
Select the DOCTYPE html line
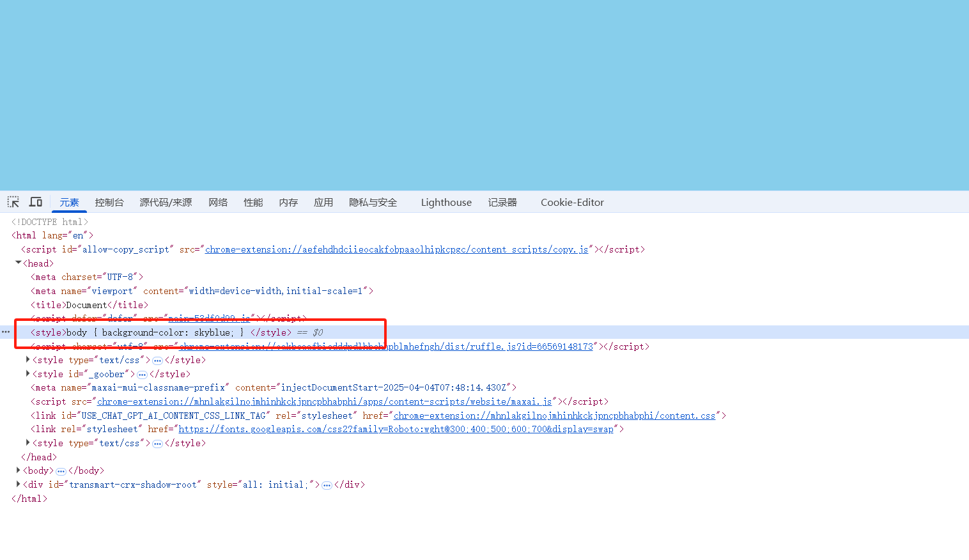(50, 222)
